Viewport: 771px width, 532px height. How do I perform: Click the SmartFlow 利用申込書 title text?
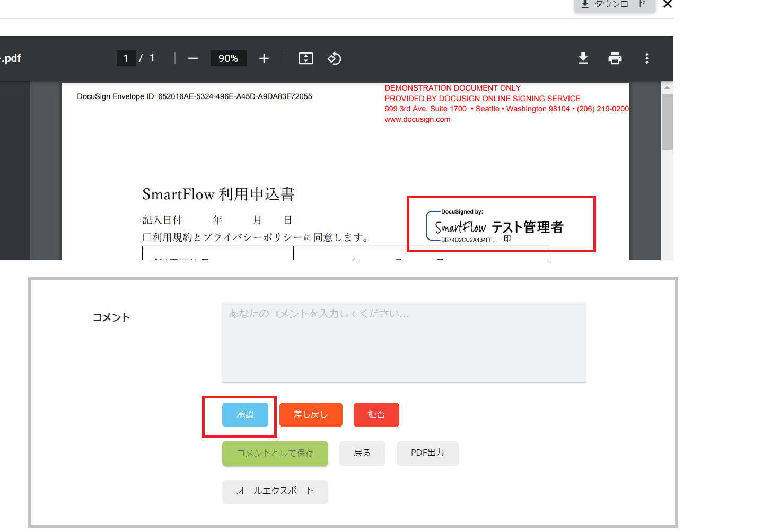coord(218,194)
